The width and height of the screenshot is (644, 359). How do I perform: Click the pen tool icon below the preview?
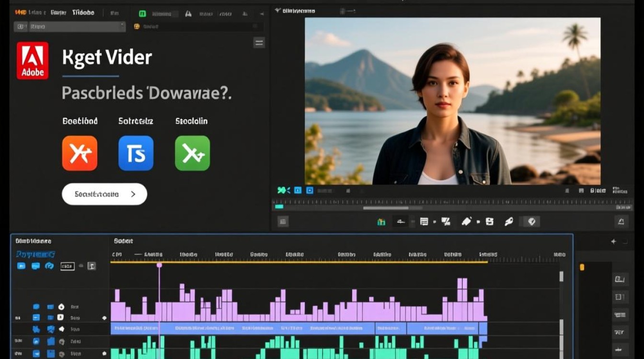tap(466, 221)
